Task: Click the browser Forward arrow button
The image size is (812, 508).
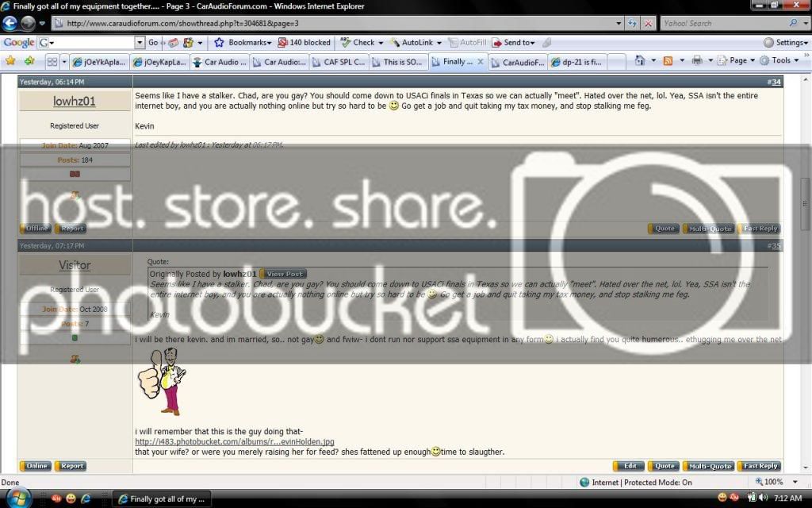Action: coord(28,23)
